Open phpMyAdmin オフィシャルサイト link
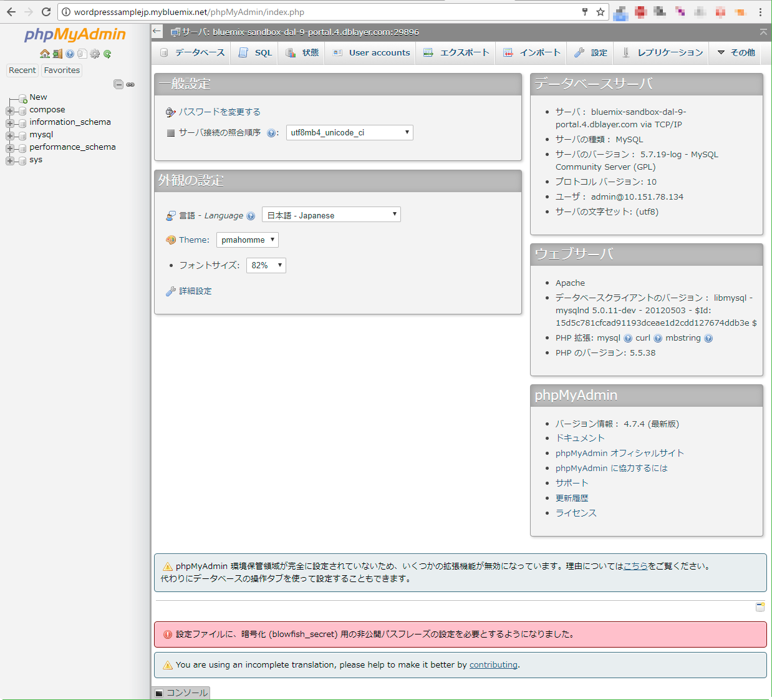This screenshot has height=700, width=772. point(619,454)
